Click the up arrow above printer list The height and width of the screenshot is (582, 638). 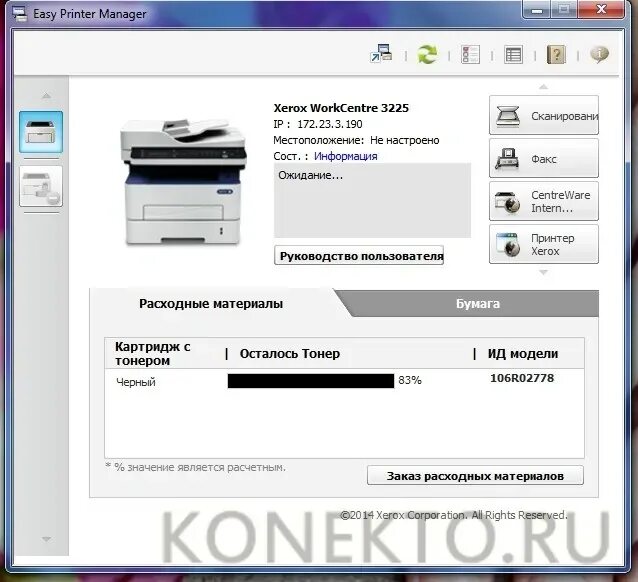(x=46, y=96)
